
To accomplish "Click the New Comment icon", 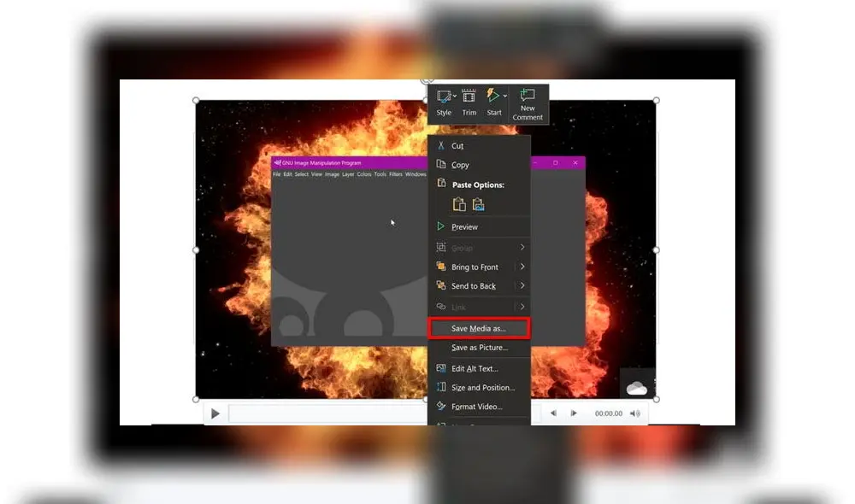I will (527, 94).
